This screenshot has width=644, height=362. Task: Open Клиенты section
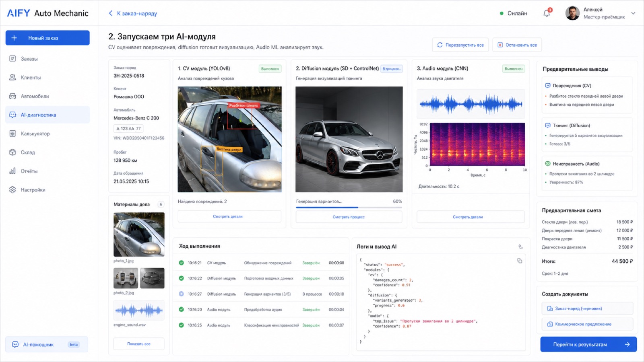pos(47,77)
